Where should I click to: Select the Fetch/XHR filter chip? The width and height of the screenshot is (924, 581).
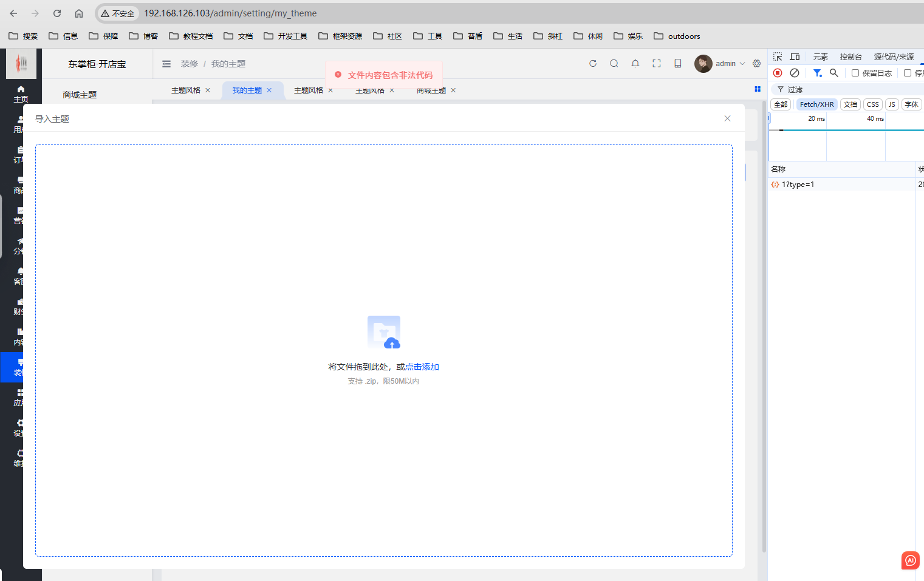pyautogui.click(x=817, y=104)
